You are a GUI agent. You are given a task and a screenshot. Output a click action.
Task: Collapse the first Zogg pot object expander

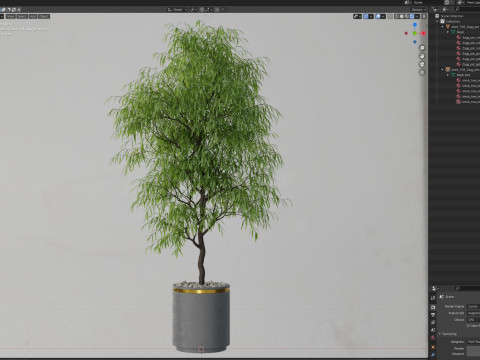[x=443, y=27]
